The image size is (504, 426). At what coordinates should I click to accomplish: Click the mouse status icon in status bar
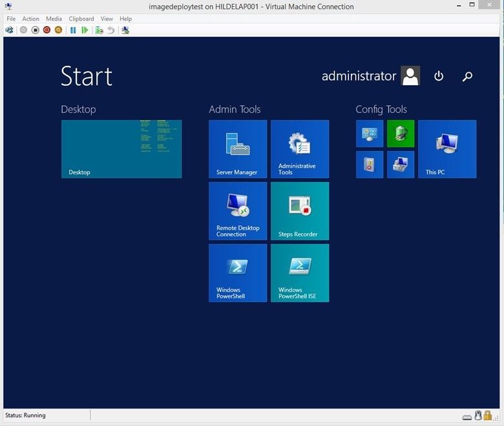[478, 416]
